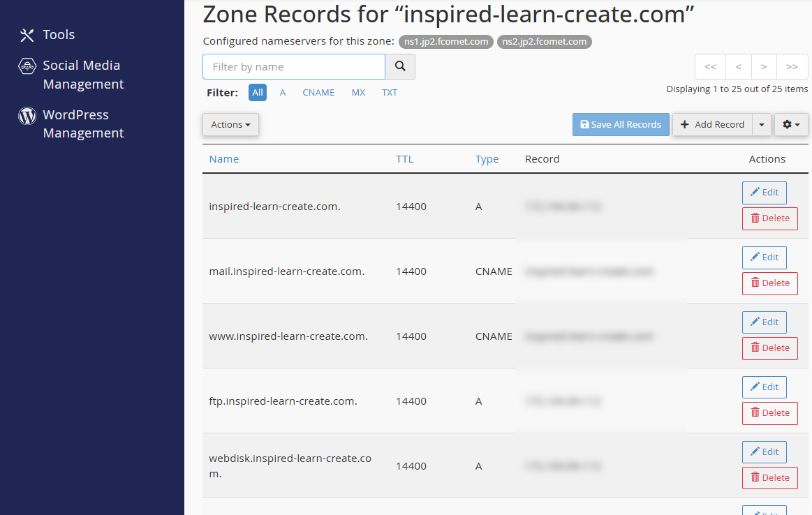Viewport: 812px width, 515px height.
Task: Open the Actions dropdown menu
Action: click(230, 125)
